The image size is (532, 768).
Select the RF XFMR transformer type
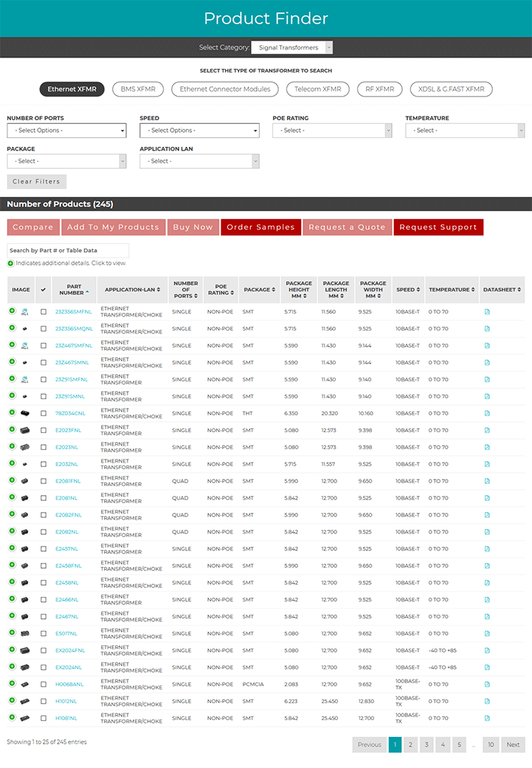pyautogui.click(x=380, y=89)
